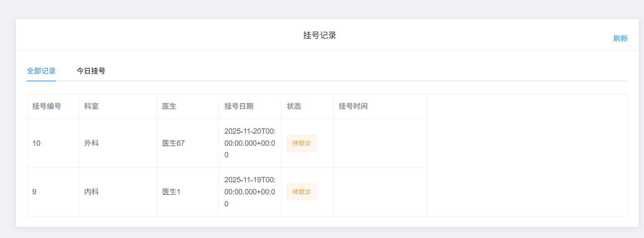
Task: Click the 医生1 doctor cell
Action: click(x=171, y=192)
